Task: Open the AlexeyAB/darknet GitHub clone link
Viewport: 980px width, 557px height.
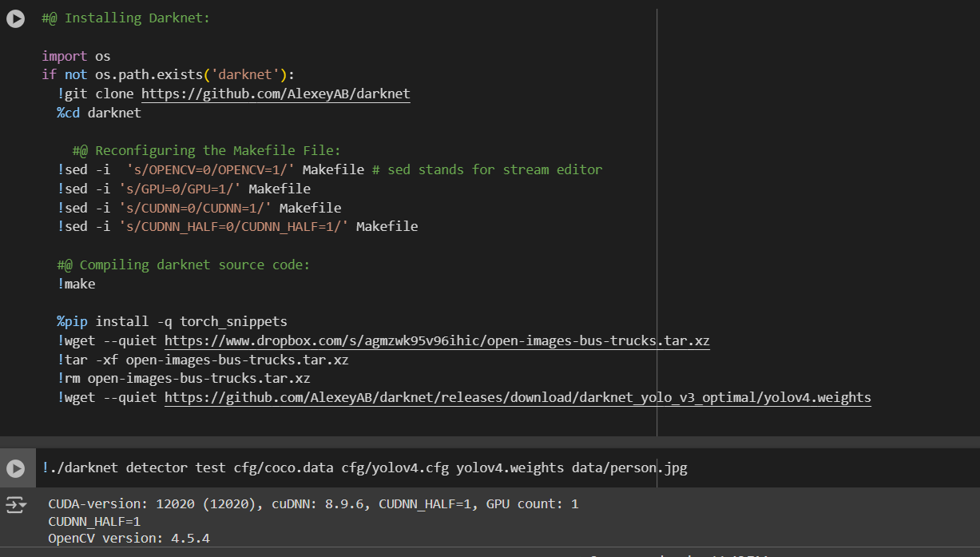Action: [x=276, y=93]
